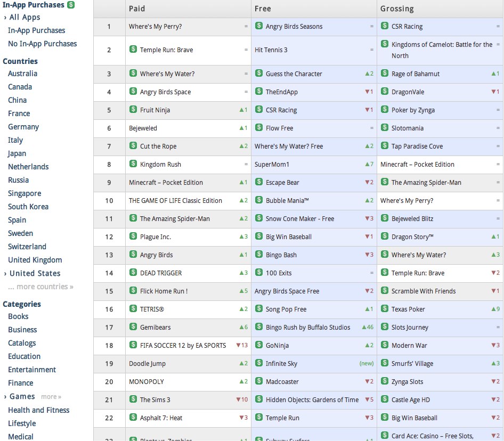The height and width of the screenshot is (441, 504).
Task: Click the green dollar icon beside In-App Purchases heading
Action: click(x=71, y=5)
